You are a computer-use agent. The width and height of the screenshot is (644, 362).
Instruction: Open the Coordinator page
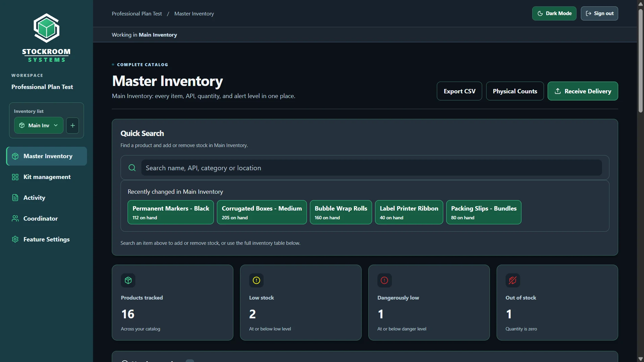47,219
